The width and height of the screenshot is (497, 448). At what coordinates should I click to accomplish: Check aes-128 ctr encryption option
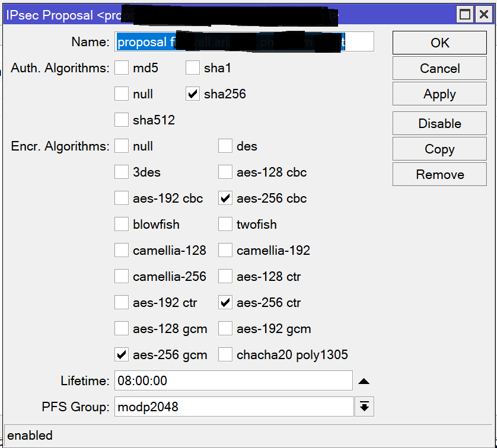(x=225, y=276)
